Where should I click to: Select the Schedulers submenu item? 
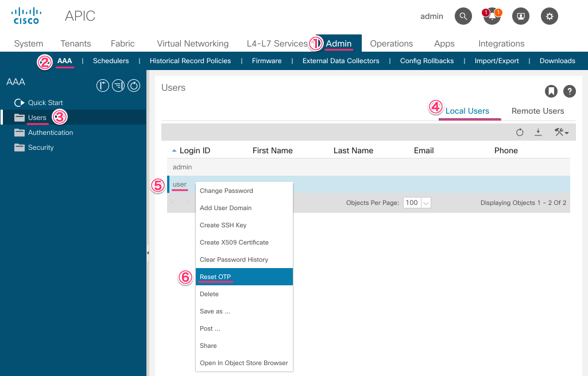tap(111, 61)
